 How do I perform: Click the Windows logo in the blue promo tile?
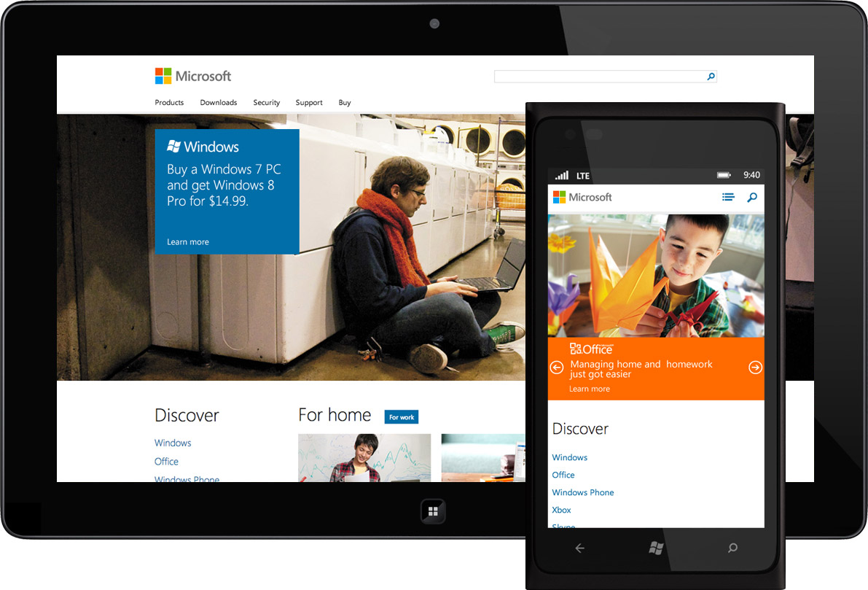pyautogui.click(x=203, y=147)
